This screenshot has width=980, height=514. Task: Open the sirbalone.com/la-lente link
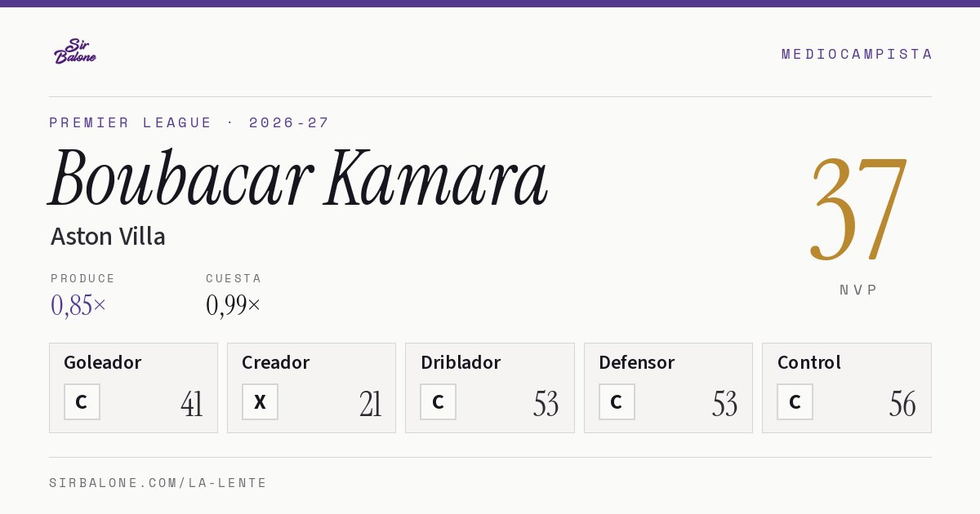[x=158, y=483]
